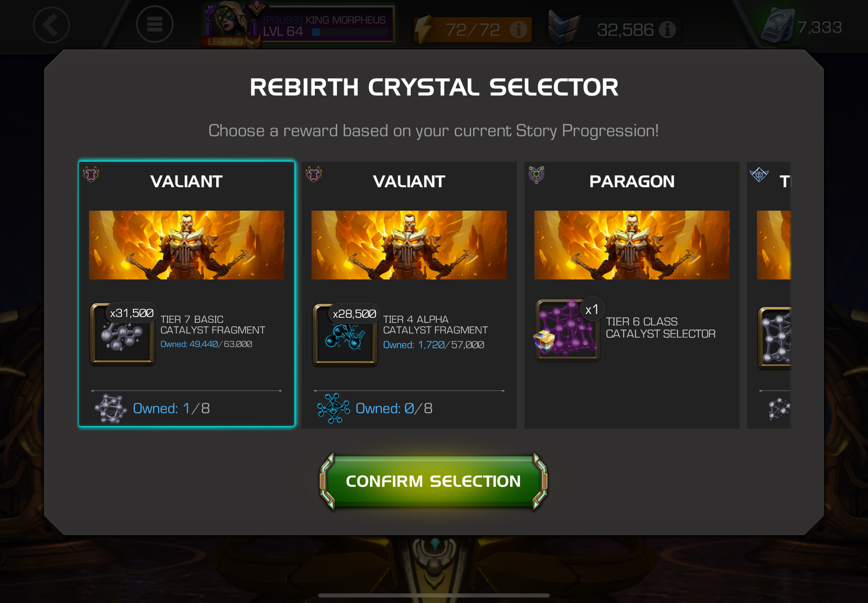868x603 pixels.
Task: Open the hamburger menu
Action: pyautogui.click(x=154, y=25)
